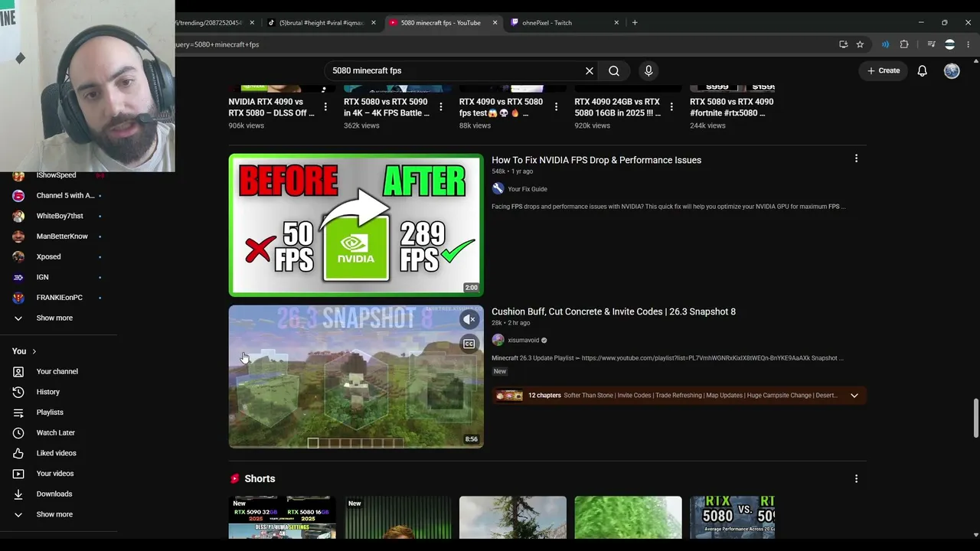Open YouTube notifications bell
The height and width of the screenshot is (551, 980).
pos(923,70)
